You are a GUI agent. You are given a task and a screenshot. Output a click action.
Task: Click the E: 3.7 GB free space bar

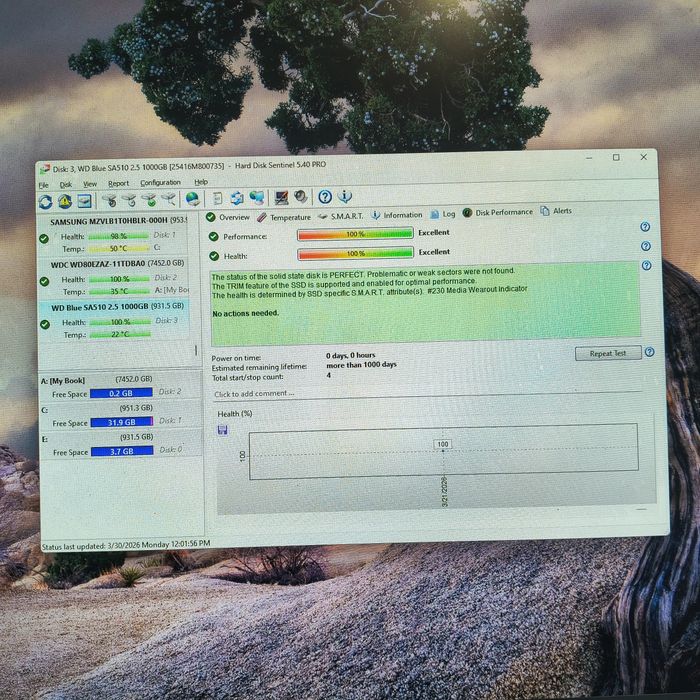(x=122, y=451)
